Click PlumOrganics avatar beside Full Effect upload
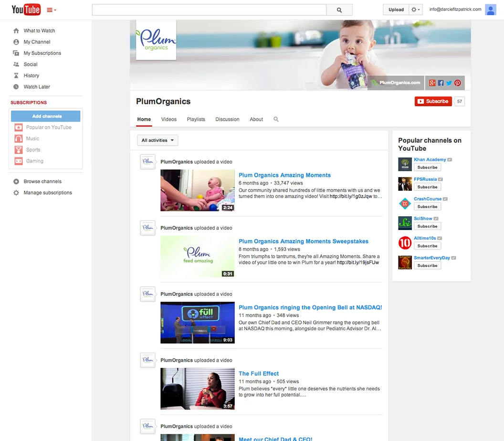The width and height of the screenshot is (504, 441). tap(148, 360)
